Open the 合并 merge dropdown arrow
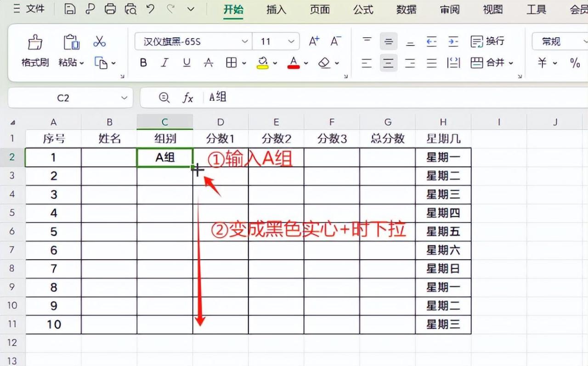Screen dimensions: 588x366 [x=510, y=63]
